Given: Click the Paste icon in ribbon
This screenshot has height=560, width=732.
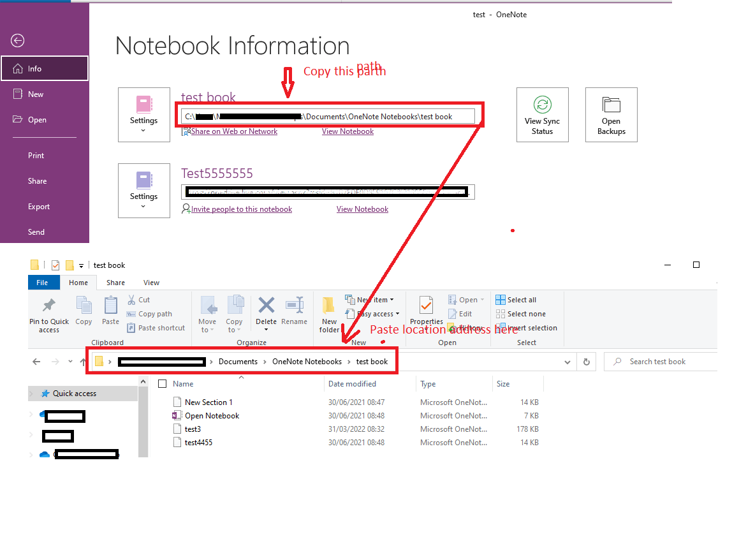Looking at the screenshot, I should (111, 306).
